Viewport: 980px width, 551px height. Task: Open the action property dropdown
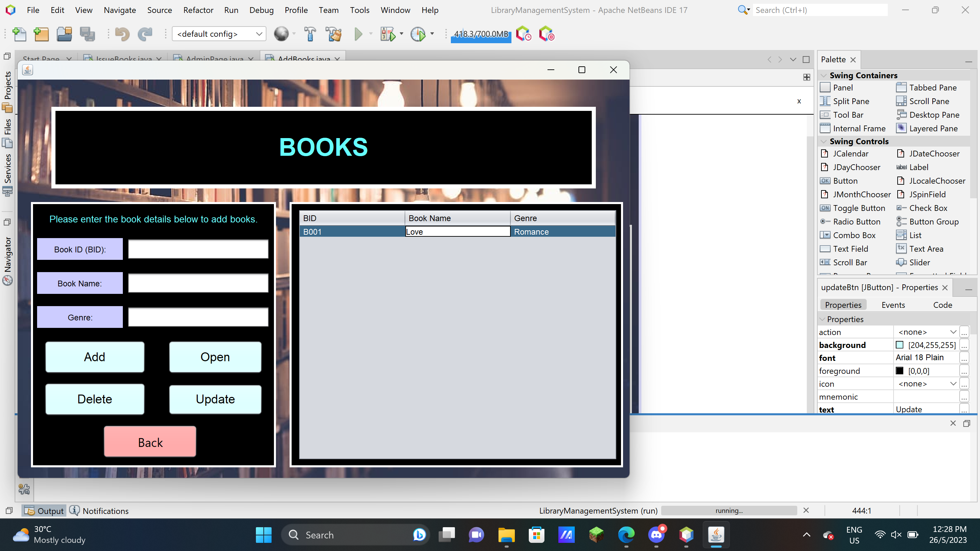[953, 332]
